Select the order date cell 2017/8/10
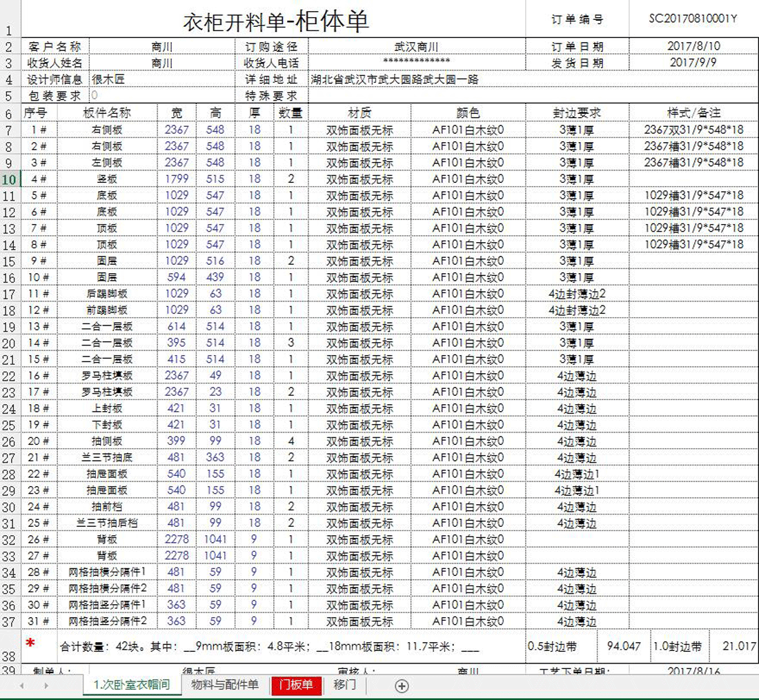Viewport: 759px width, 700px height. pyautogui.click(x=693, y=46)
